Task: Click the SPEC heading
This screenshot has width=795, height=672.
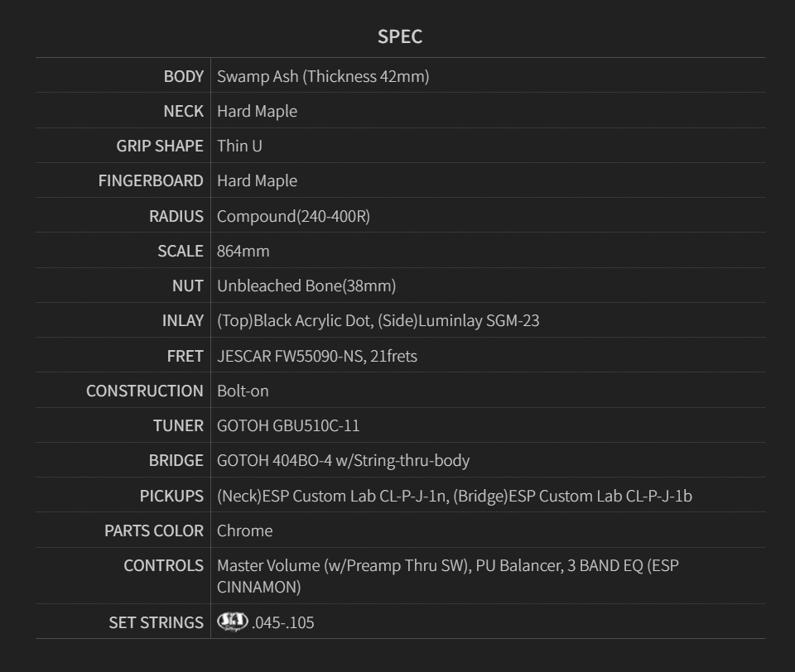Action: [x=399, y=36]
